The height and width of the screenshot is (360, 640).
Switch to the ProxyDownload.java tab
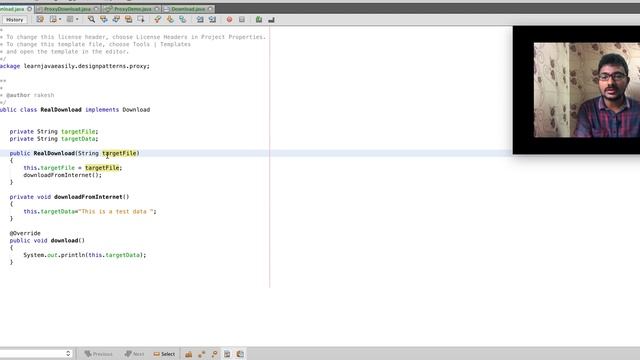[x=67, y=9]
